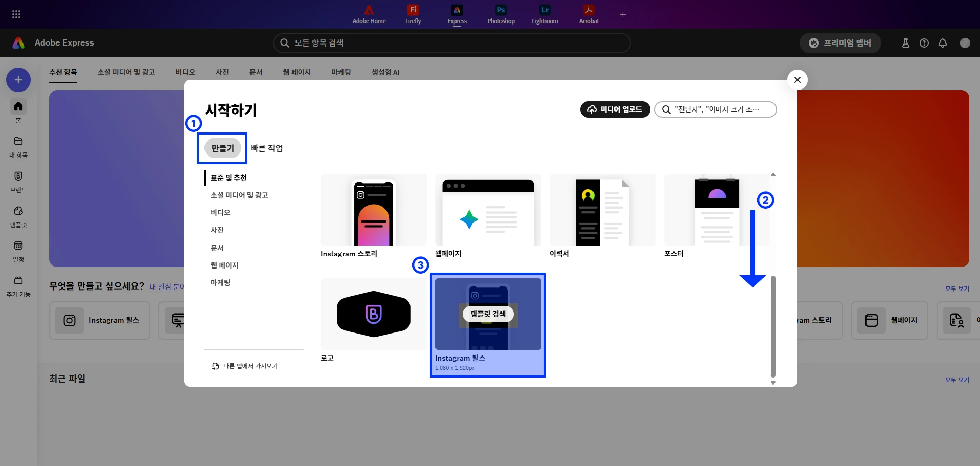The height and width of the screenshot is (466, 980).
Task: Select the top 소셜 미디어 및 광고 tab
Action: click(x=126, y=72)
